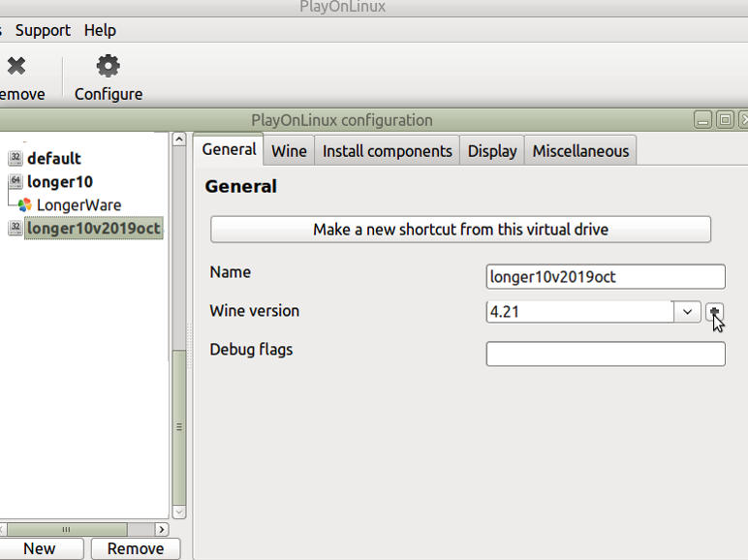Click the Name text field
This screenshot has height=560, width=748.
tap(605, 277)
